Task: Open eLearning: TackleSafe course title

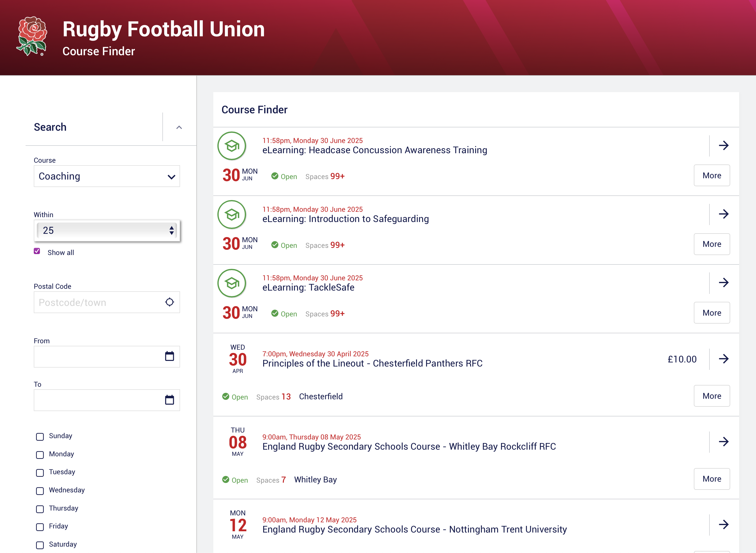Action: click(308, 287)
